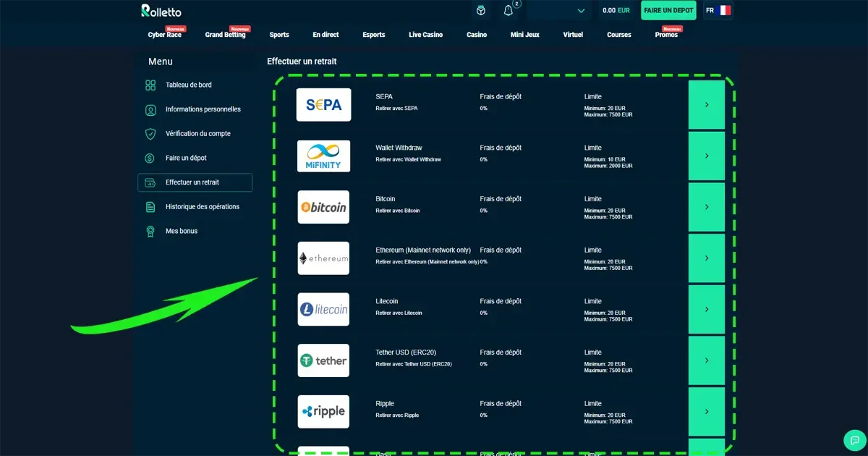Click the Bitcoin logo
This screenshot has width=868, height=456.
(x=323, y=207)
